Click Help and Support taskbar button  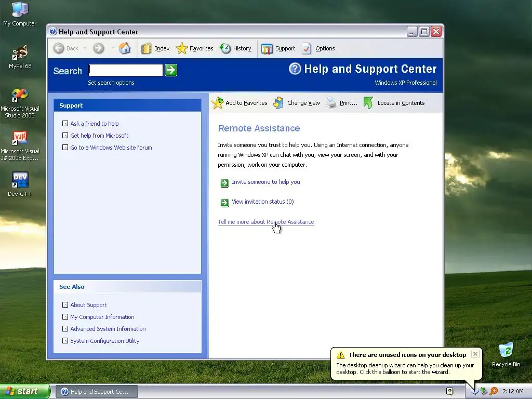click(x=96, y=392)
